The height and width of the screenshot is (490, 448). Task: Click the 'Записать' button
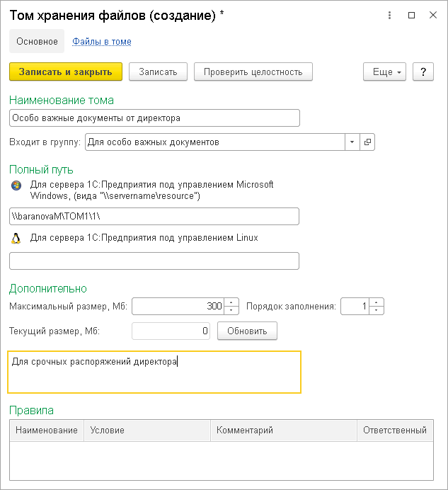click(158, 72)
